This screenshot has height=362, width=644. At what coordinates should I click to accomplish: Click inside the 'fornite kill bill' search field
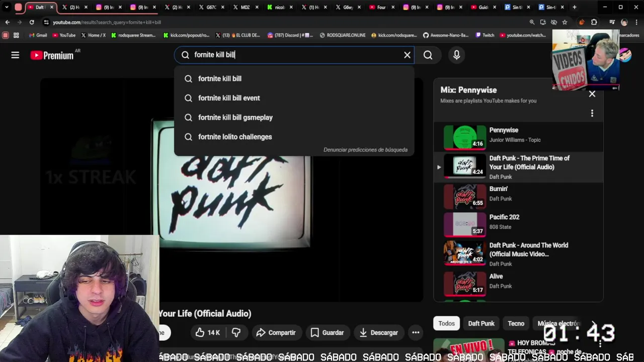294,55
